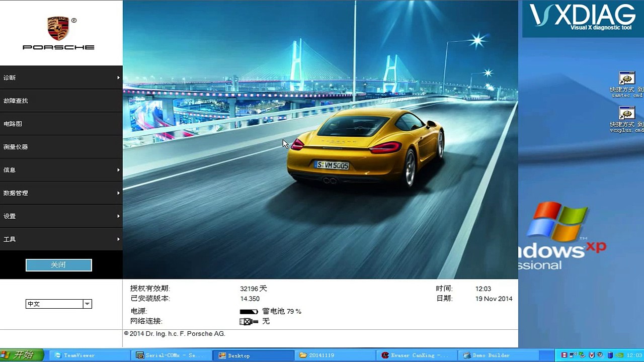Click the 关闭 (Close) button
Image resolution: width=644 pixels, height=362 pixels.
point(59,265)
